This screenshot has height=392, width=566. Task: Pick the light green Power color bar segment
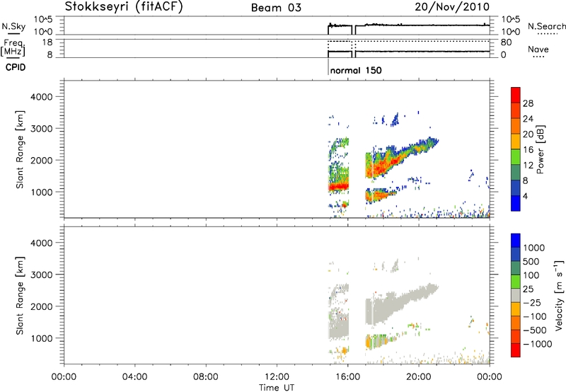(516, 157)
